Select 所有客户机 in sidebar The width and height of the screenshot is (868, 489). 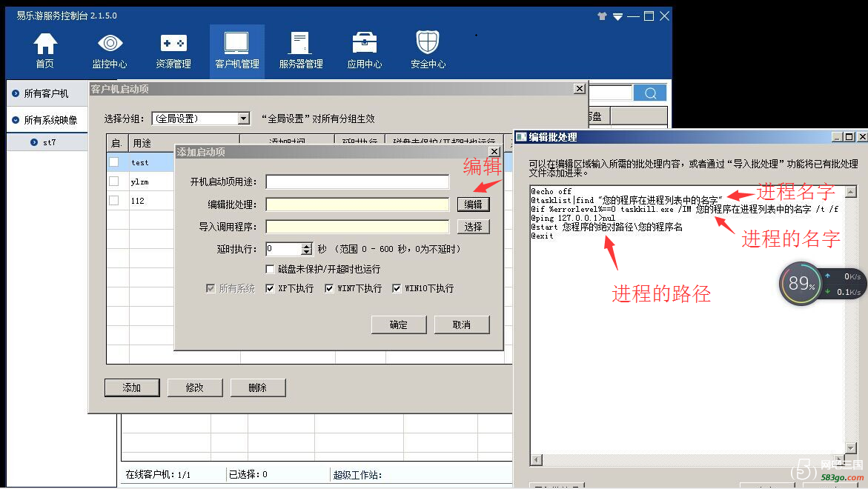pos(47,93)
